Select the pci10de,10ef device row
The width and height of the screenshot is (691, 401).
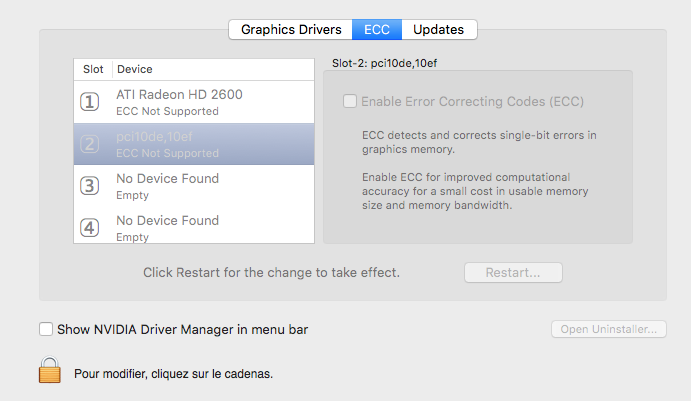pyautogui.click(x=194, y=144)
